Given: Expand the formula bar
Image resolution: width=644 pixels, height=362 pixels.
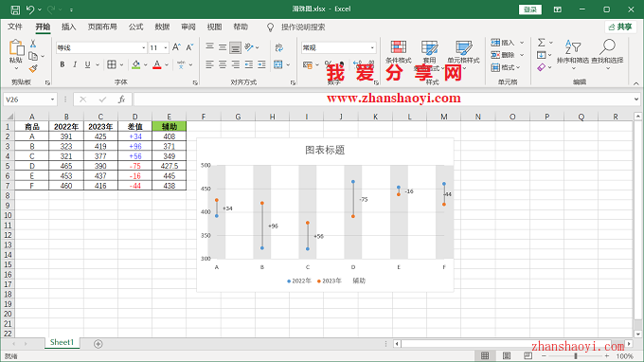Looking at the screenshot, I should pyautogui.click(x=635, y=99).
